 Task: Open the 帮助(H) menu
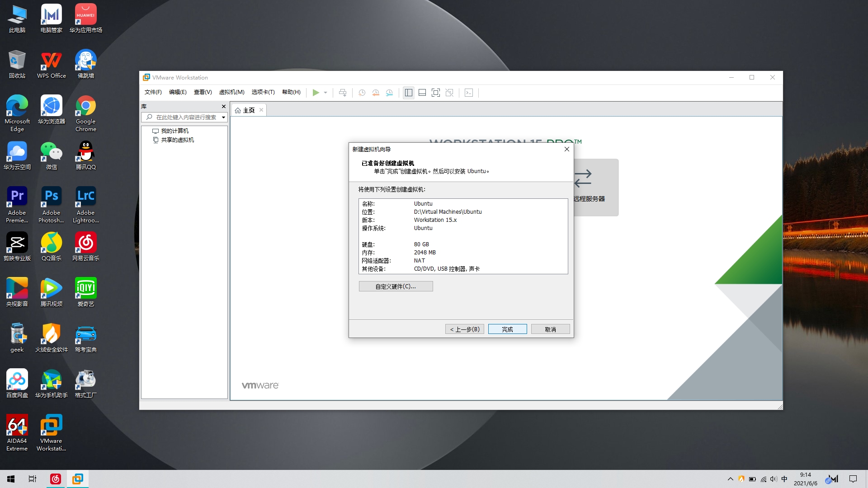click(291, 92)
